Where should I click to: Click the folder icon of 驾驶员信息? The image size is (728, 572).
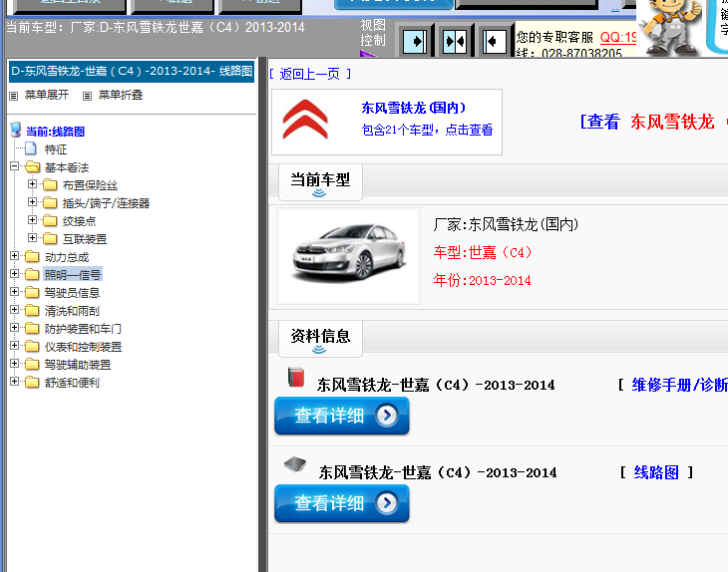click(x=33, y=292)
